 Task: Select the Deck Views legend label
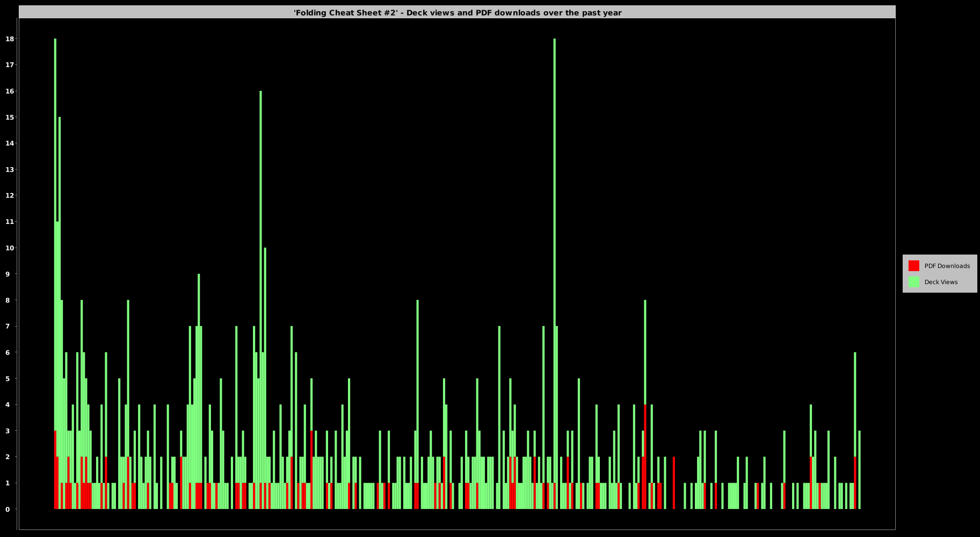point(941,282)
